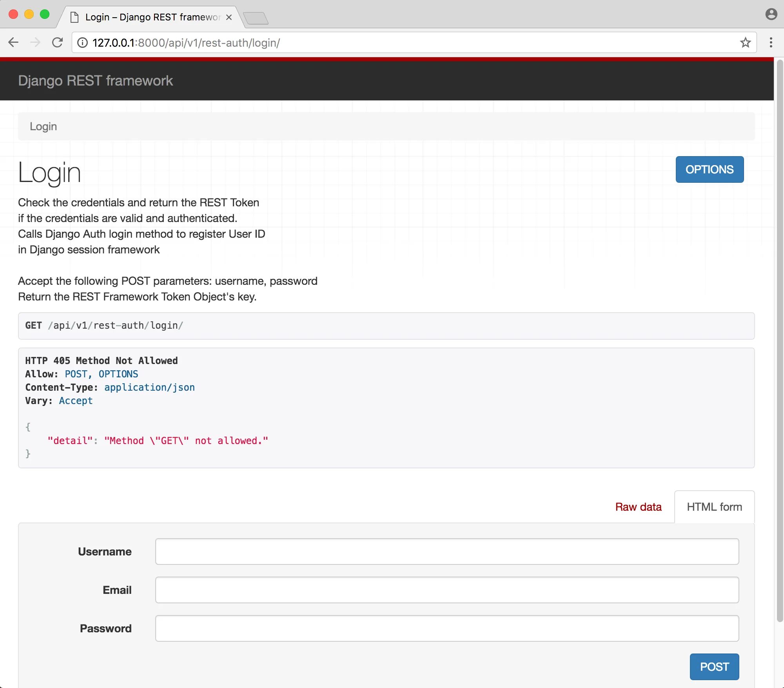
Task: Click the vertical page scrollbar
Action: coord(779,341)
